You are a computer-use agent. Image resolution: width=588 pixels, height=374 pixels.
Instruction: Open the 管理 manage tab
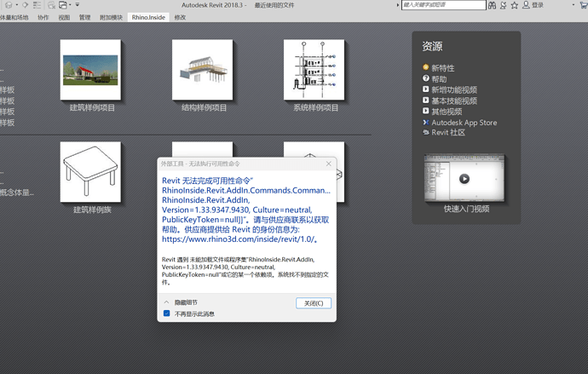(x=85, y=17)
